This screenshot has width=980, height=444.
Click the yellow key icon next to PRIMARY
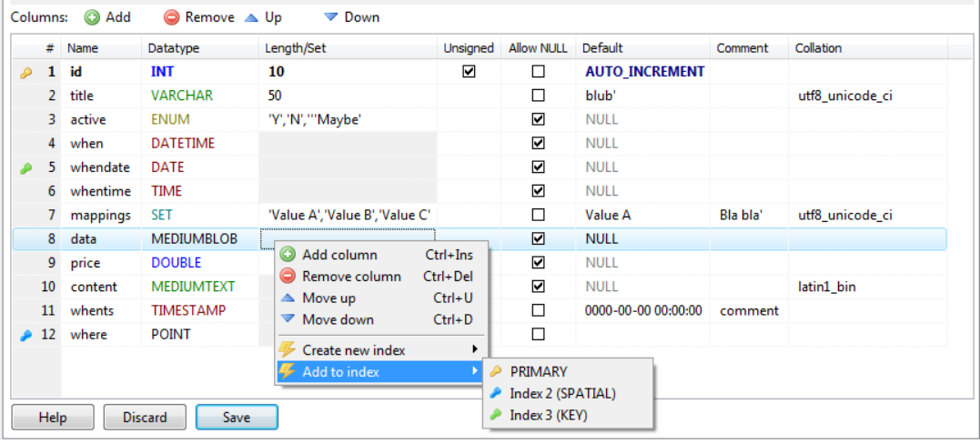(x=496, y=372)
